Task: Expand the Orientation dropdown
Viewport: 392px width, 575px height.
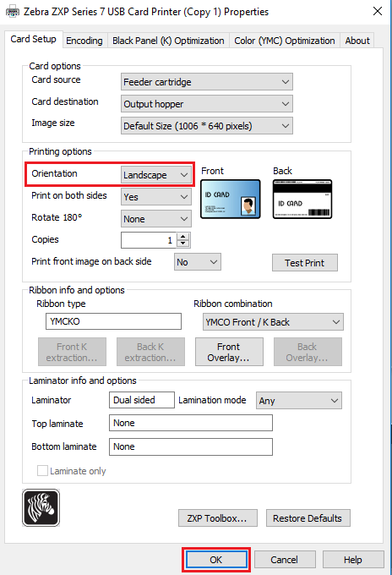Action: click(156, 175)
